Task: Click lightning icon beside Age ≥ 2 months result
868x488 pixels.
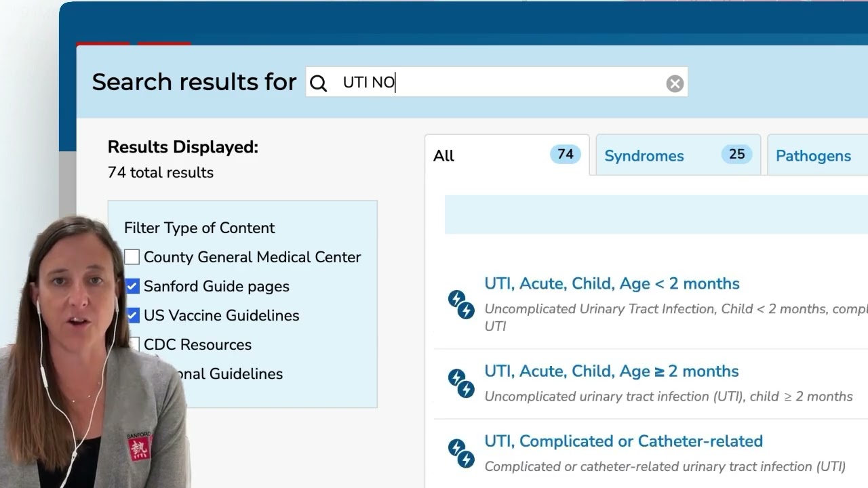Action: coord(461,383)
